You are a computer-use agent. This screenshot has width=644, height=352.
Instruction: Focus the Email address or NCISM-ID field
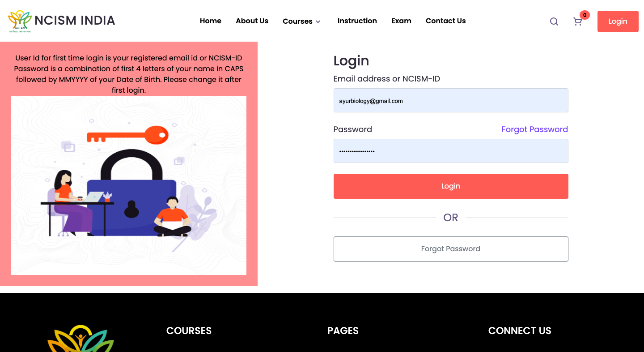[451, 100]
